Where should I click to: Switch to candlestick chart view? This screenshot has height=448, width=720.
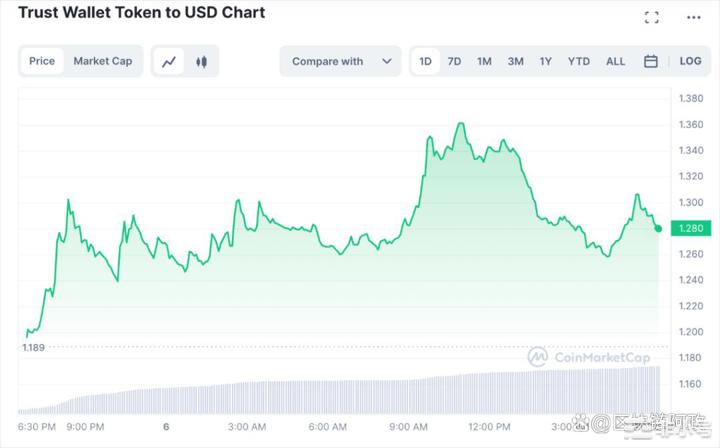201,61
